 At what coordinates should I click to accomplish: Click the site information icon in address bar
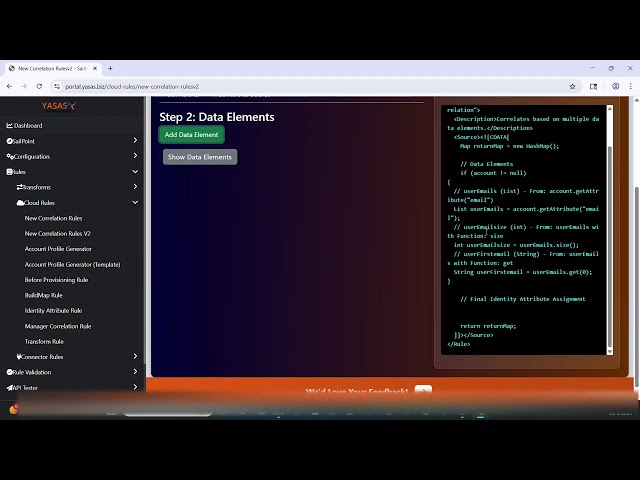click(57, 87)
